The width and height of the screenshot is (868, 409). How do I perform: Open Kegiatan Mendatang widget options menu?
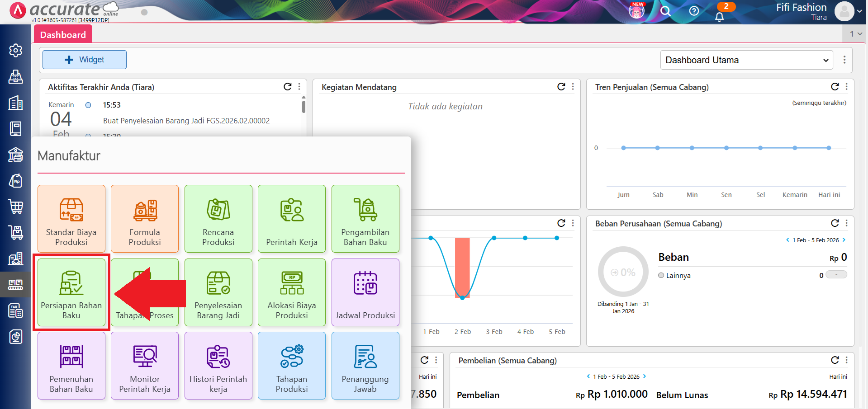point(573,87)
